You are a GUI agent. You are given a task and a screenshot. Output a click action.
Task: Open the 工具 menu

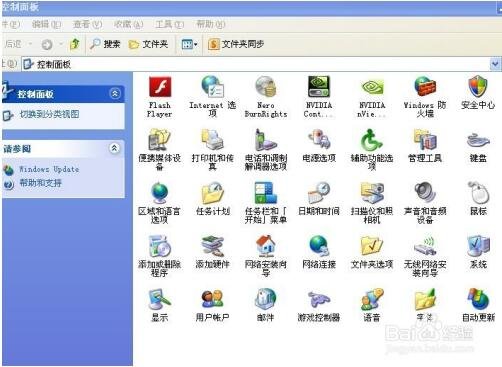[169, 24]
